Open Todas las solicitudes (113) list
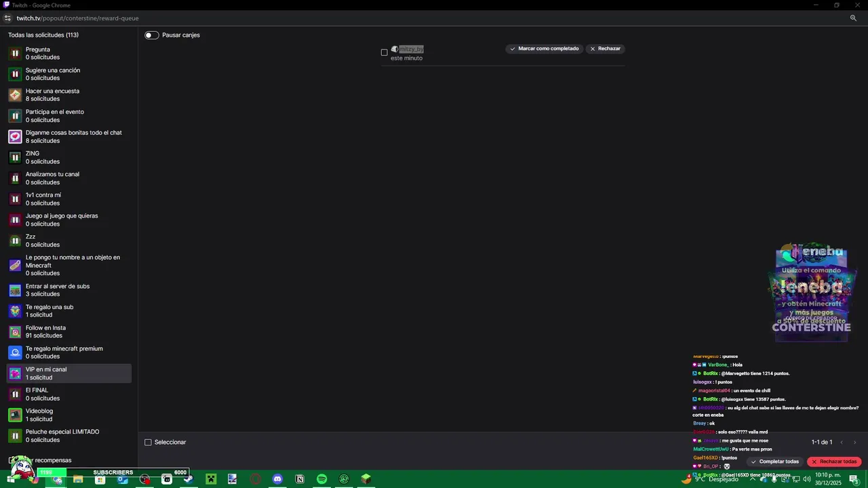868x488 pixels. [x=43, y=35]
